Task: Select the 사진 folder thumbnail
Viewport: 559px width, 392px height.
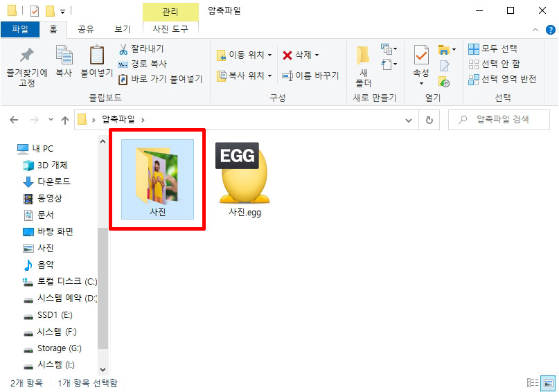Action: [x=157, y=179]
